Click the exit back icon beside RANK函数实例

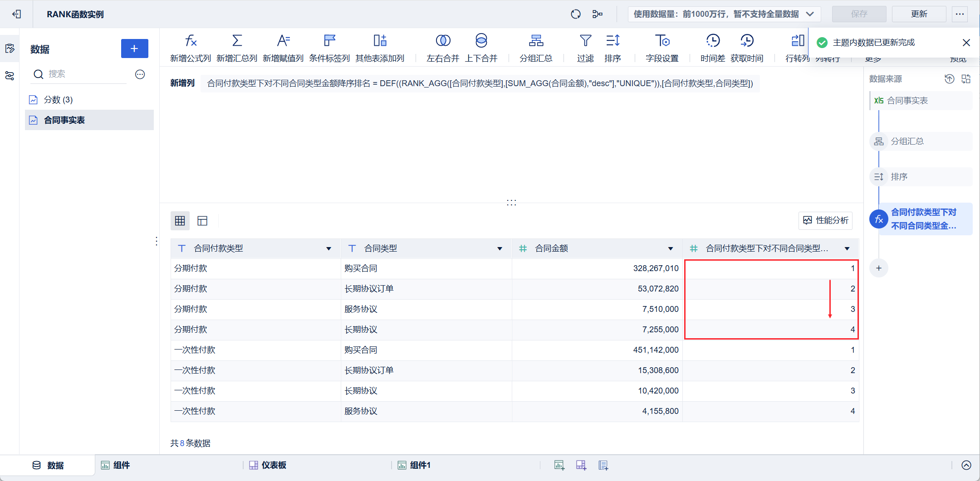click(16, 14)
